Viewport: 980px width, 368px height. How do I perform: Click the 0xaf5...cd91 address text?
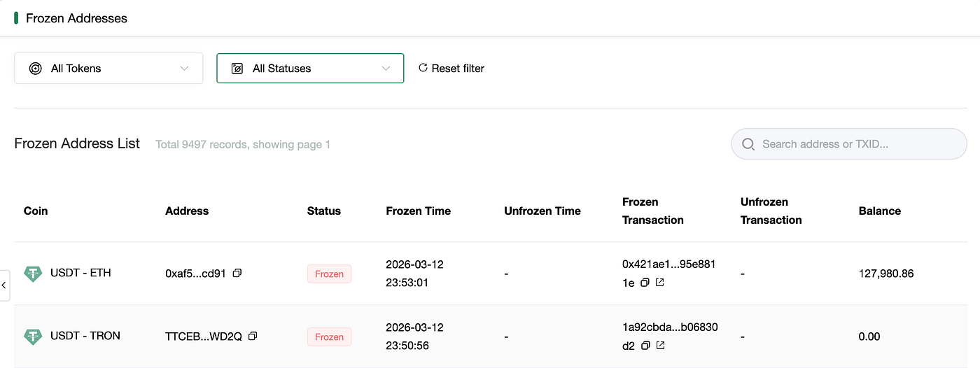click(195, 274)
